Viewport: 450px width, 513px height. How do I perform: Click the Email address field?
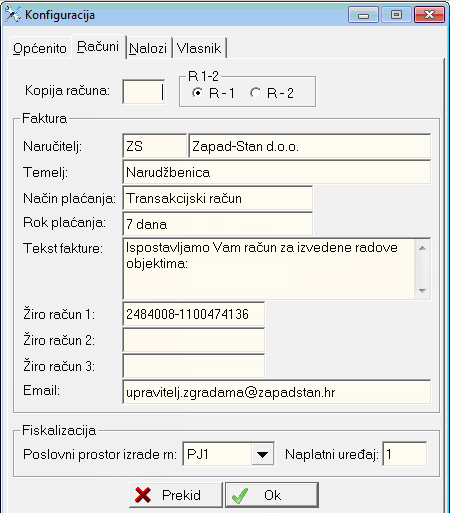pyautogui.click(x=277, y=392)
